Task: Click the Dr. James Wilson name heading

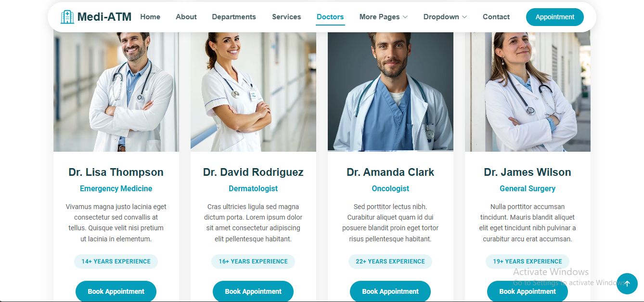Action: click(x=528, y=172)
